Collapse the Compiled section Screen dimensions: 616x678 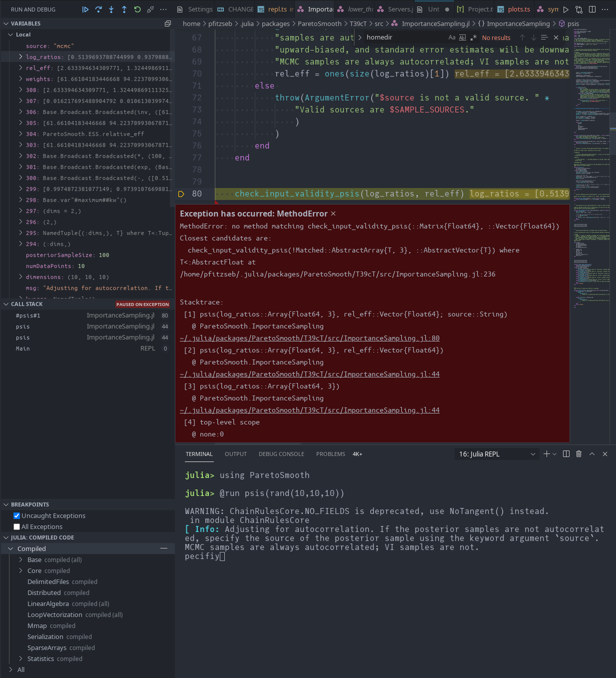(11, 548)
